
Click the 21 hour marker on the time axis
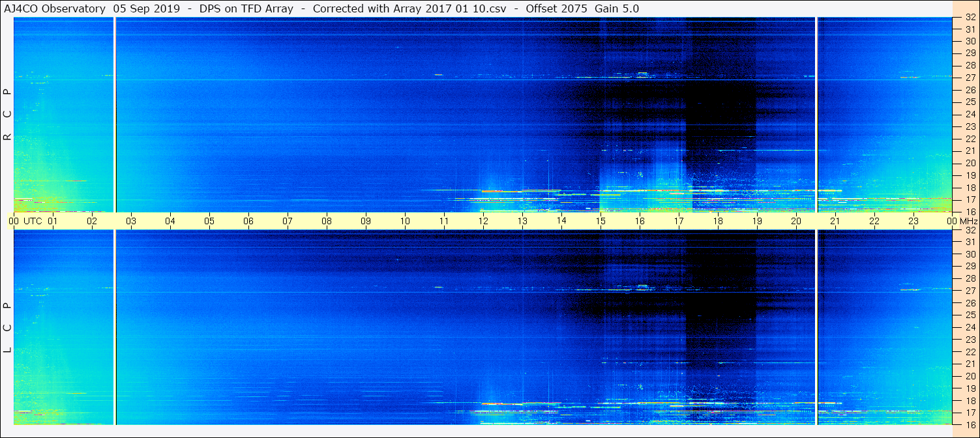[835, 221]
